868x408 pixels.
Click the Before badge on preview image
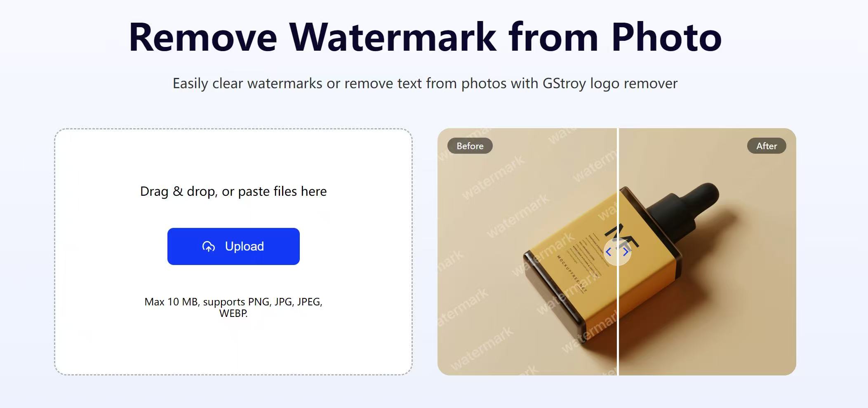470,146
